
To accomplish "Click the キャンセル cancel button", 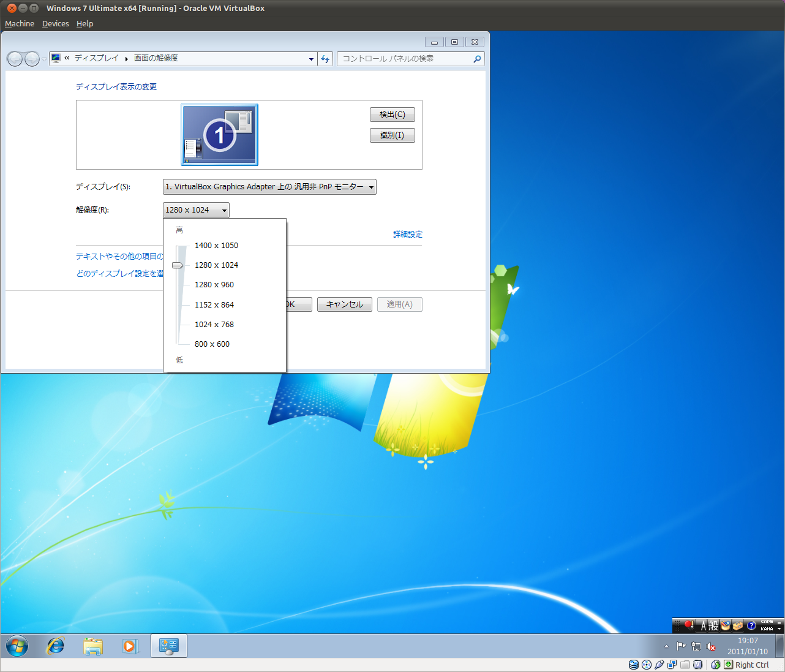I will click(x=345, y=304).
